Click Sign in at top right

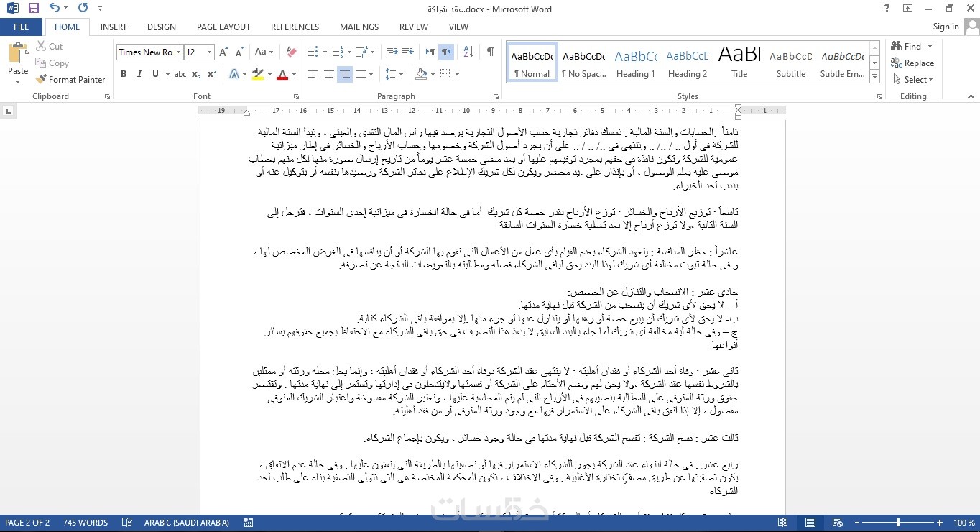pyautogui.click(x=946, y=27)
